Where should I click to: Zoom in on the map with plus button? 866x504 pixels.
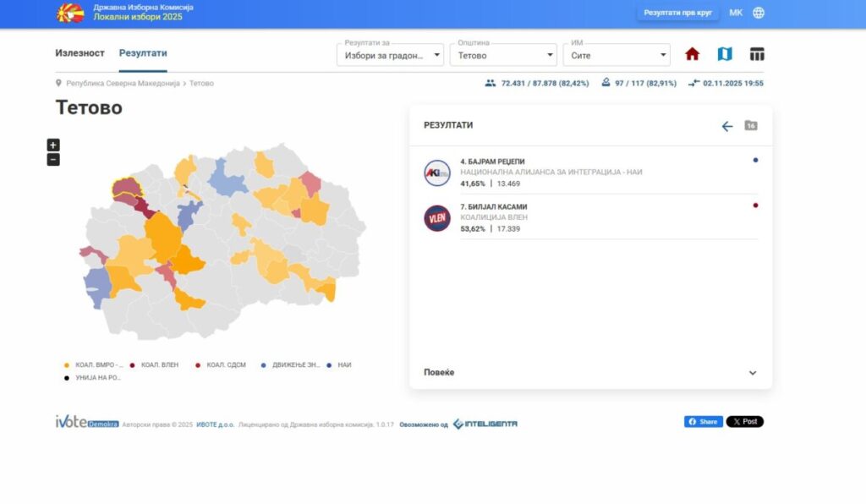[x=53, y=145]
